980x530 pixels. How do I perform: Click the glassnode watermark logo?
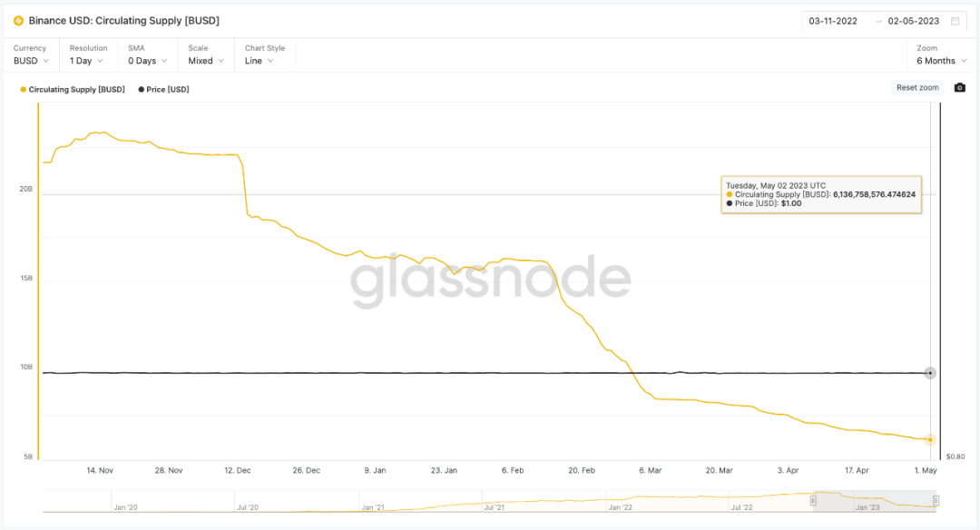490,280
